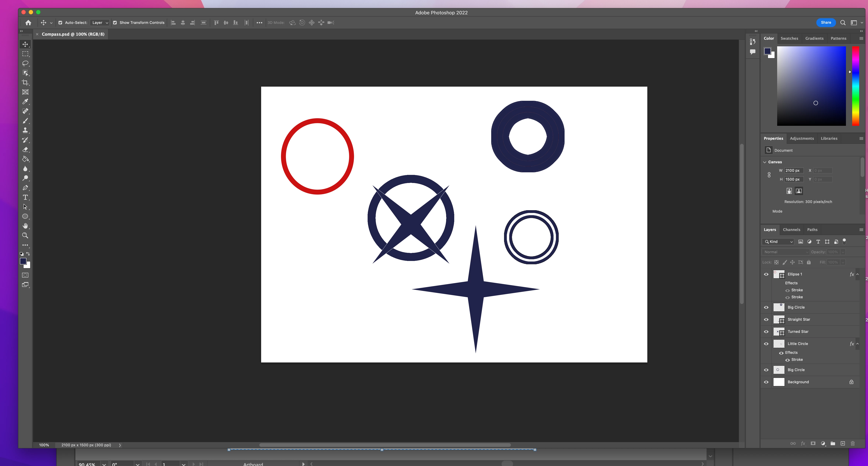Create a new layer with plus icon
Screen dimensions: 868x466
point(842,443)
